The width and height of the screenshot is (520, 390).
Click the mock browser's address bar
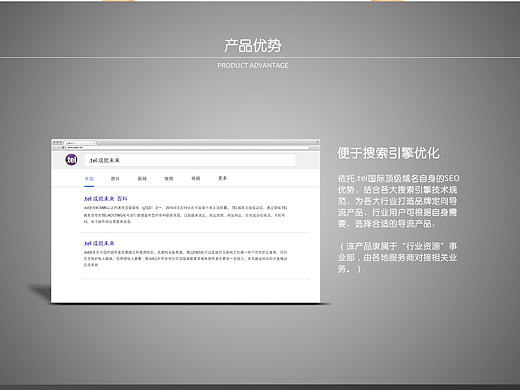click(188, 147)
